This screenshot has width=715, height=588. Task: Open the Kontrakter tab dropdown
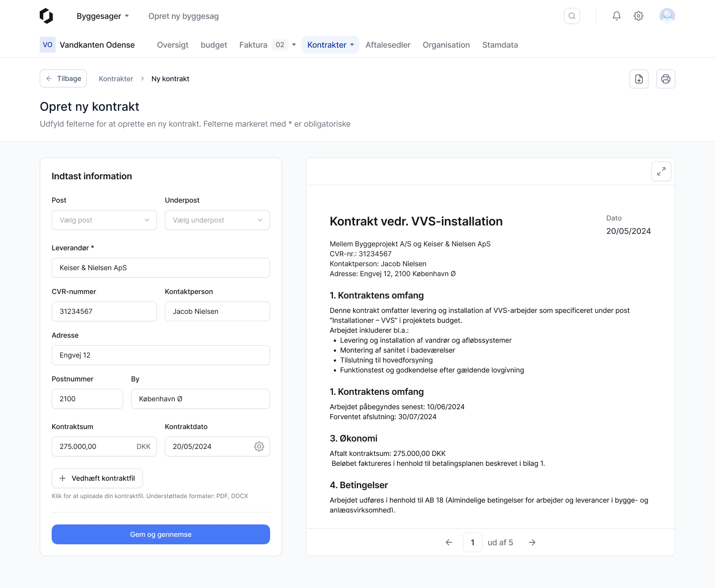(x=330, y=45)
